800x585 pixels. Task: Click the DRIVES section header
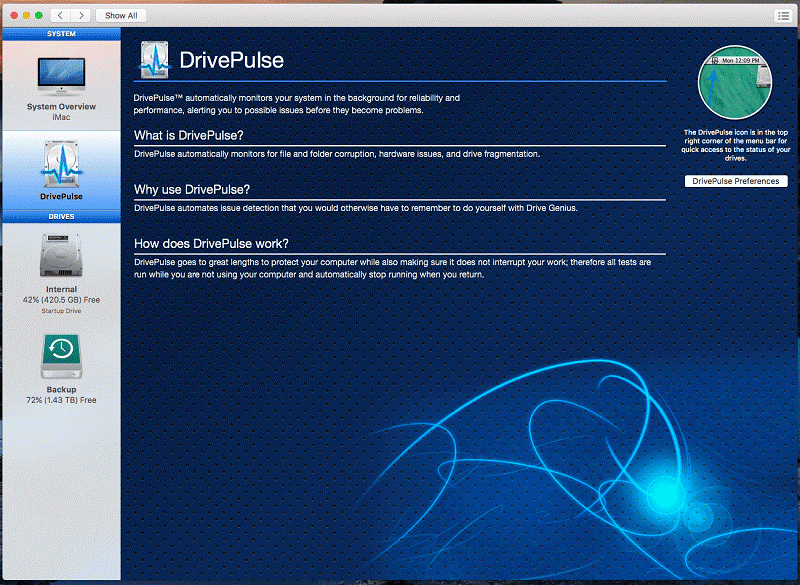(x=61, y=216)
